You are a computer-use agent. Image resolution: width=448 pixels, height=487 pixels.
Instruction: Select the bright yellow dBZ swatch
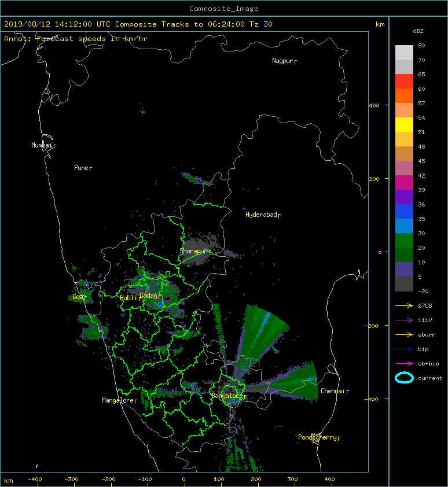[404, 124]
